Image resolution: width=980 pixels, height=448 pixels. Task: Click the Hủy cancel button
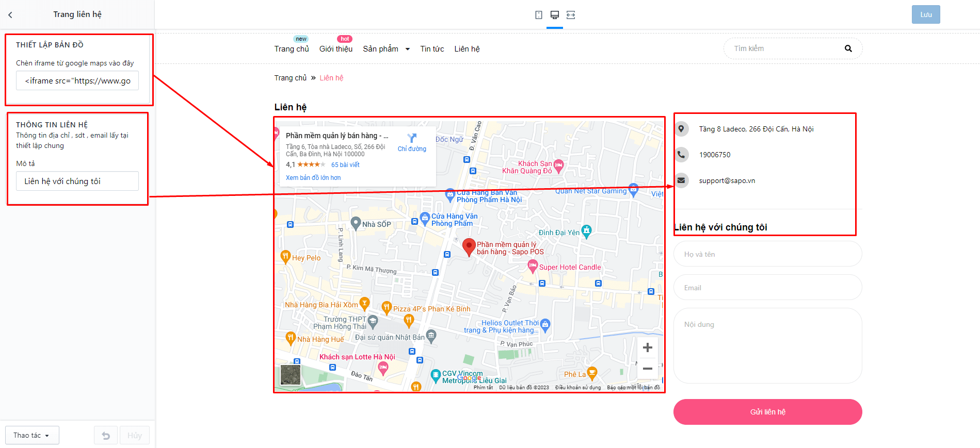click(135, 436)
